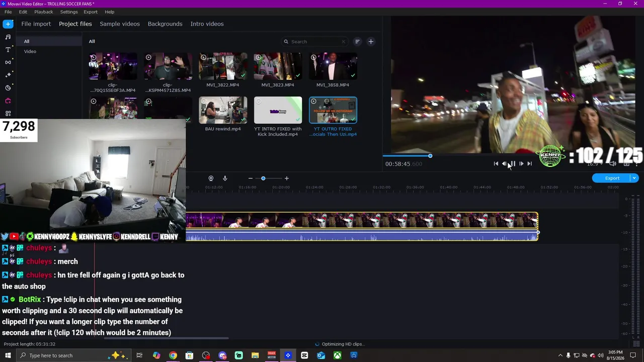The height and width of the screenshot is (362, 644).
Task: Click the Windows taskbar search box
Action: [x=73, y=355]
